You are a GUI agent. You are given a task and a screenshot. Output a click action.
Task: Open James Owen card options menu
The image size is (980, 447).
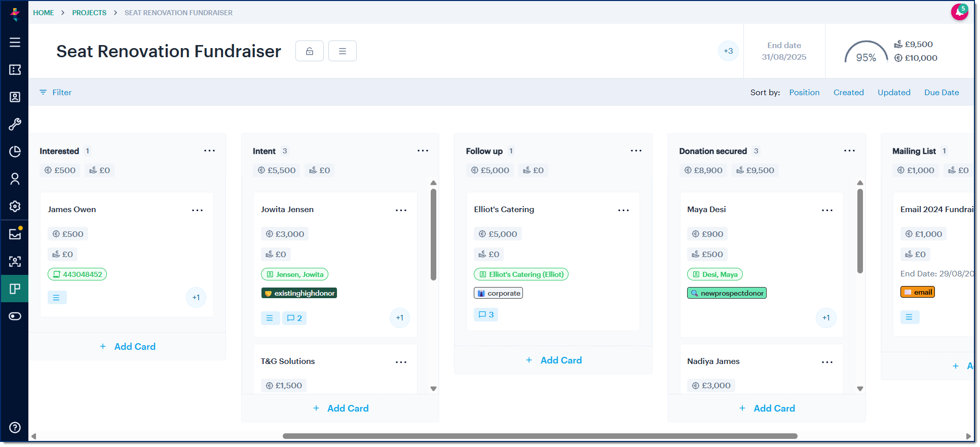[197, 210]
